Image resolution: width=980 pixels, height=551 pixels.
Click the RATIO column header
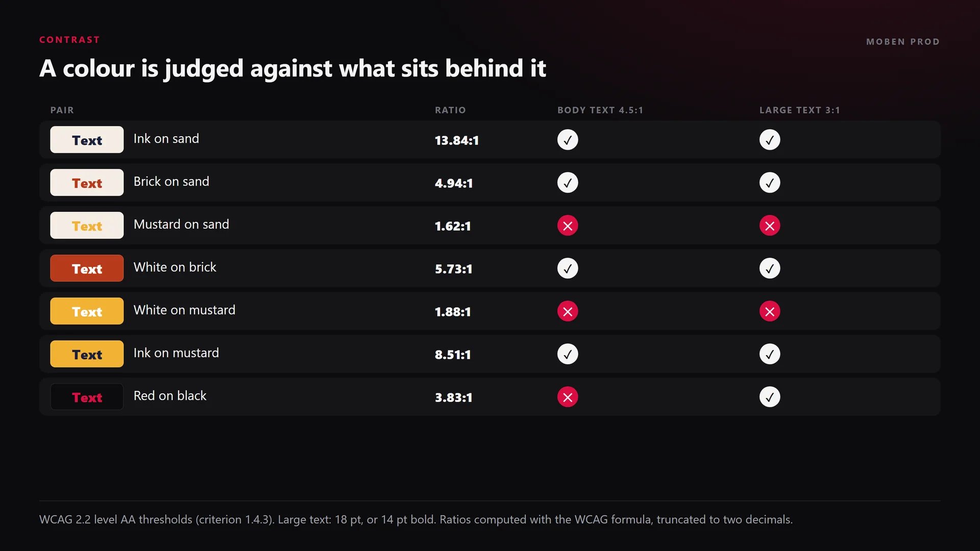pos(450,110)
